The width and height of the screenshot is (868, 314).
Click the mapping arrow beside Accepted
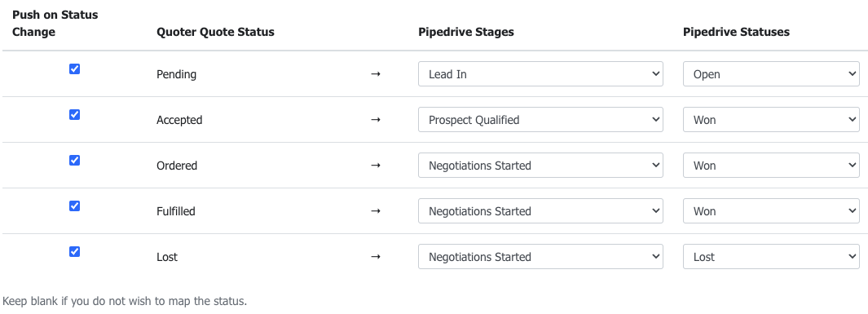376,120
